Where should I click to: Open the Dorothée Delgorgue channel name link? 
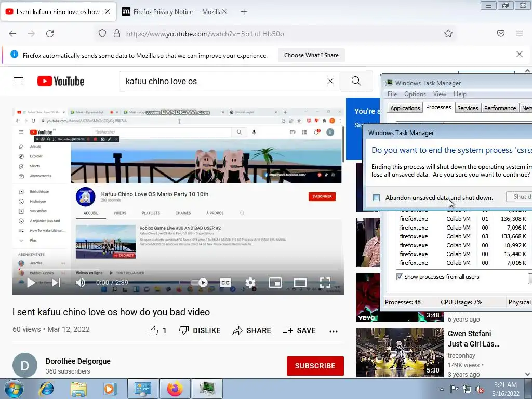point(78,361)
